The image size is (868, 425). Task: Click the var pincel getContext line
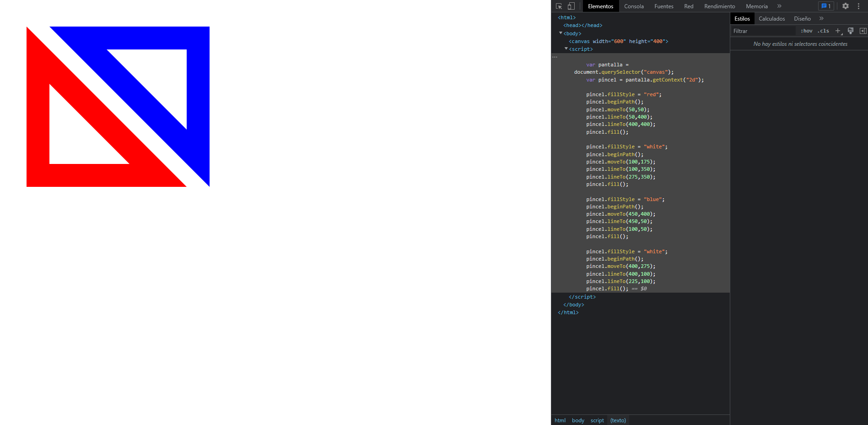point(645,80)
